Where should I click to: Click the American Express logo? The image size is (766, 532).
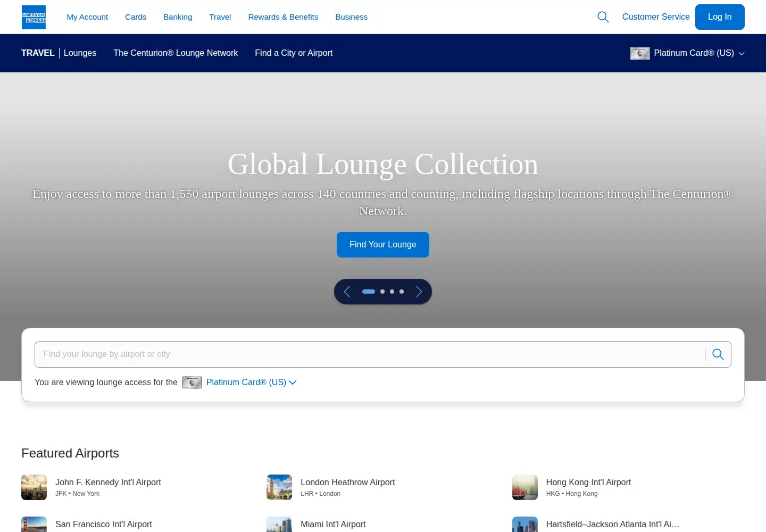pos(34,17)
